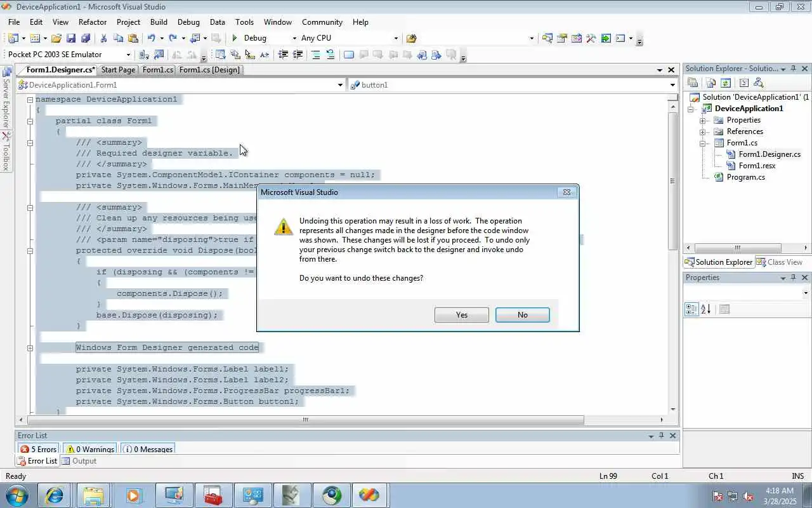Click the code editor horizontal scrollbar thumb

click(x=305, y=420)
